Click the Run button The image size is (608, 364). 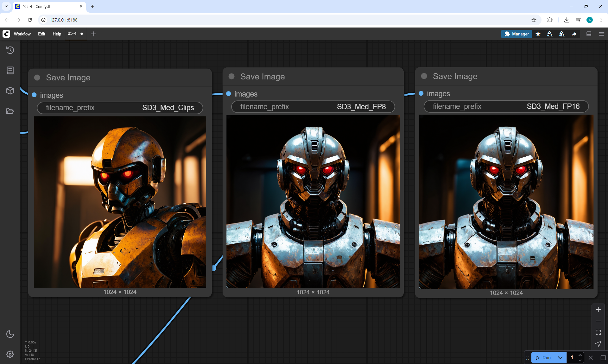pyautogui.click(x=543, y=358)
